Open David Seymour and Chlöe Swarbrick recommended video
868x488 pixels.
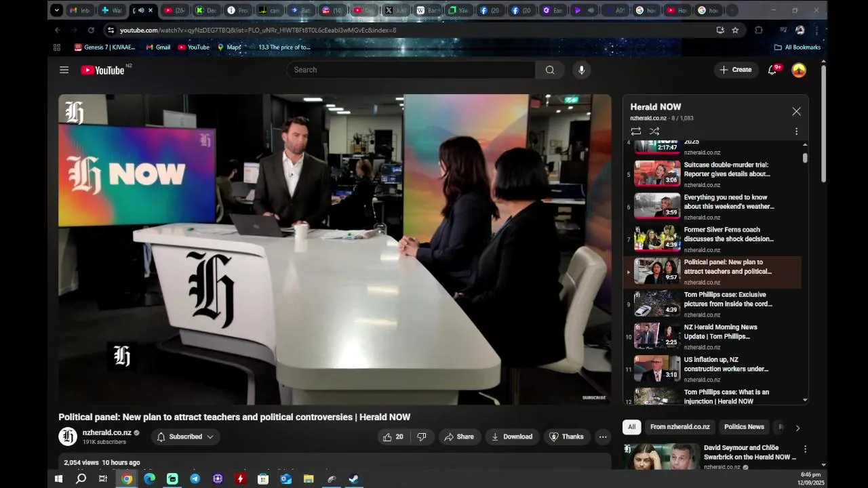click(x=709, y=457)
